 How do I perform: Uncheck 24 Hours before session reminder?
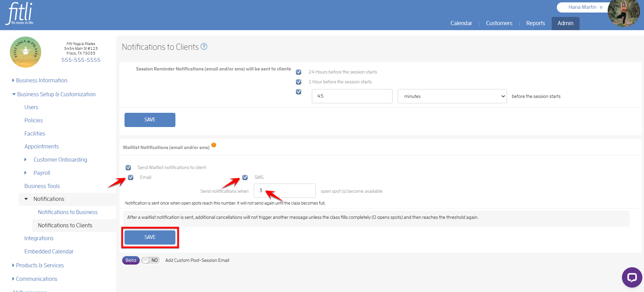[299, 72]
